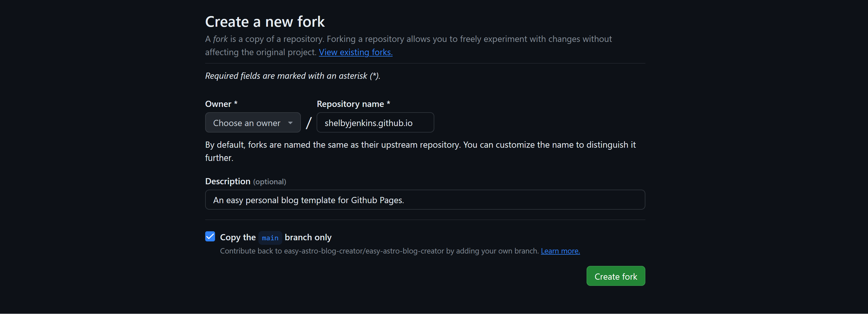The width and height of the screenshot is (868, 314).
Task: Click the 'Create a new fork' heading
Action: point(265,22)
